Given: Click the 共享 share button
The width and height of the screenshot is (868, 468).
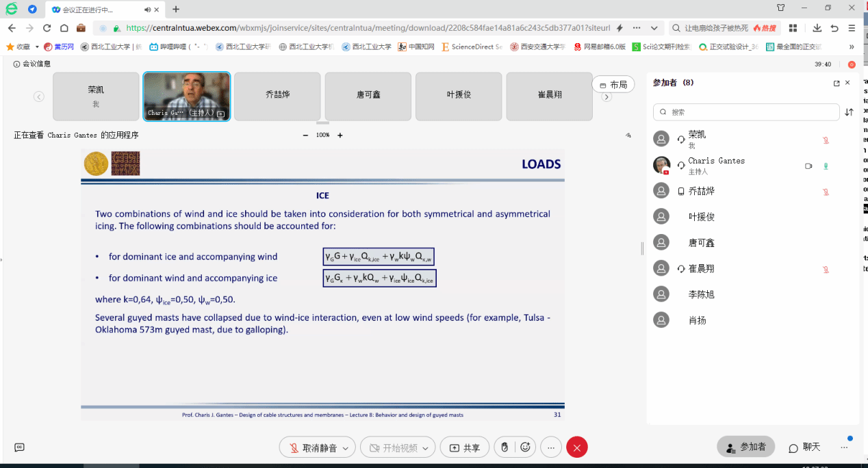Looking at the screenshot, I should point(465,447).
